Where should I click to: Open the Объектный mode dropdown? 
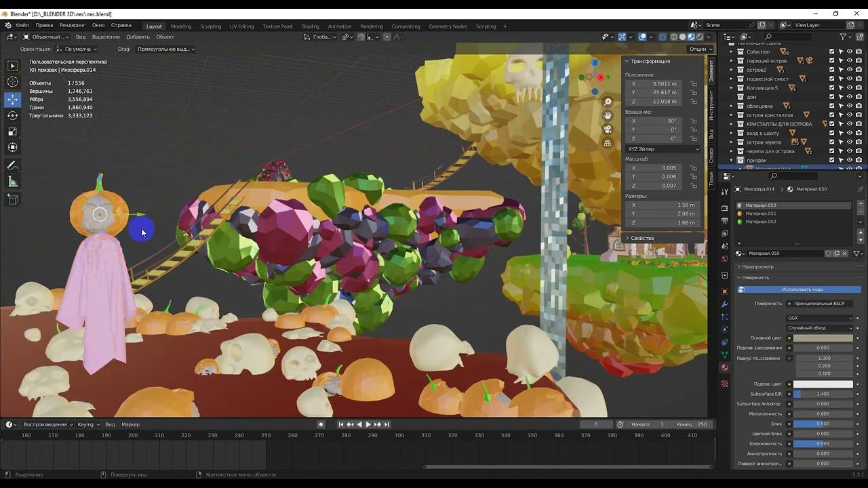click(45, 37)
